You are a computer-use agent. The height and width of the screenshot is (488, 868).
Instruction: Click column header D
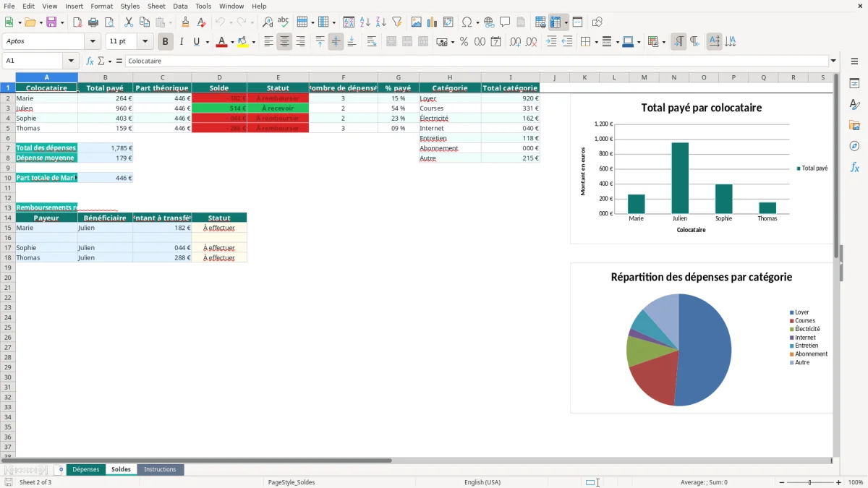coord(219,77)
